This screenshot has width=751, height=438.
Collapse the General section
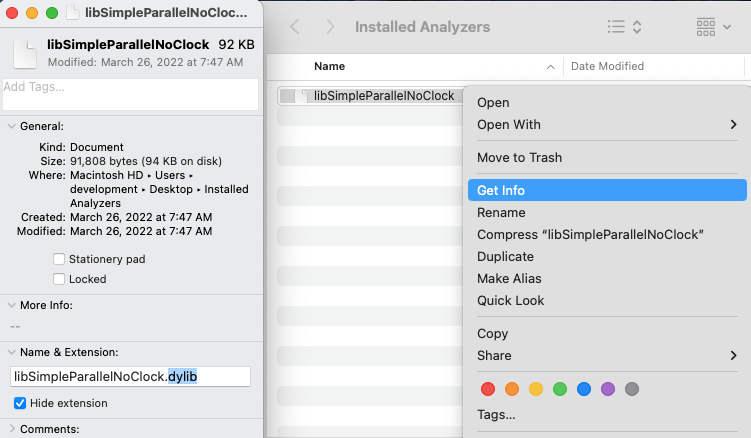click(x=11, y=126)
